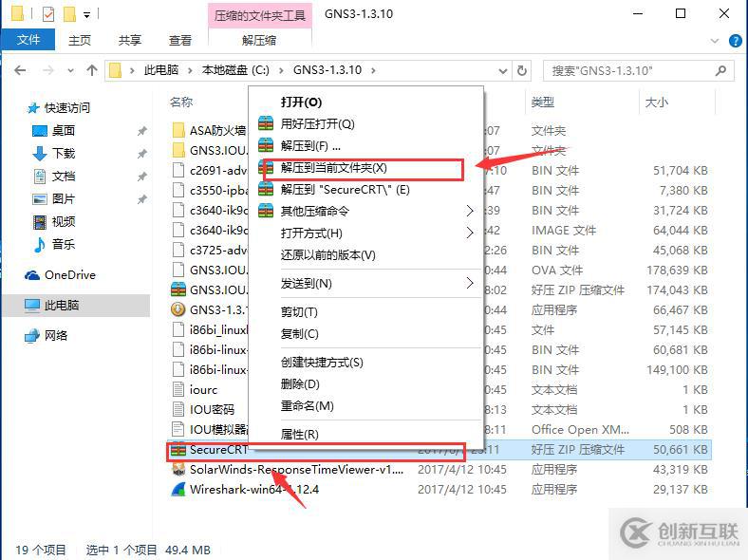Select the Wireshark-win64 installer icon
Image resolution: width=748 pixels, height=560 pixels.
click(x=178, y=489)
